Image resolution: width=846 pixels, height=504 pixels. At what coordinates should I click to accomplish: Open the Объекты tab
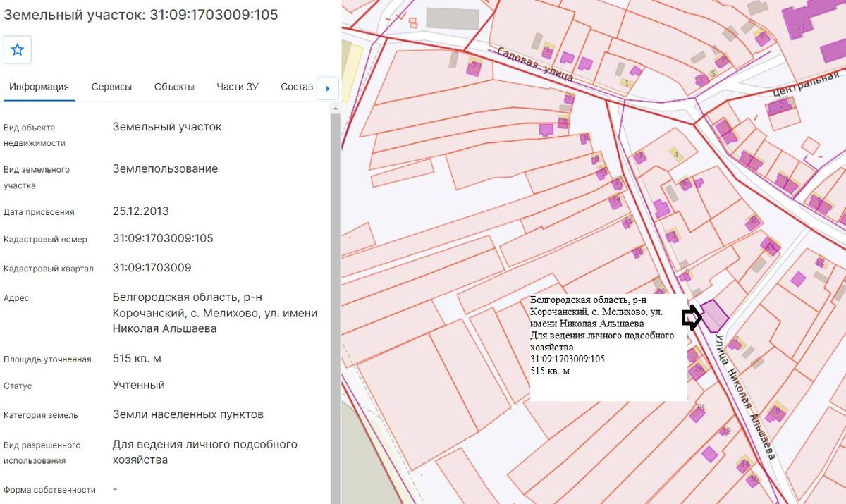point(174,87)
